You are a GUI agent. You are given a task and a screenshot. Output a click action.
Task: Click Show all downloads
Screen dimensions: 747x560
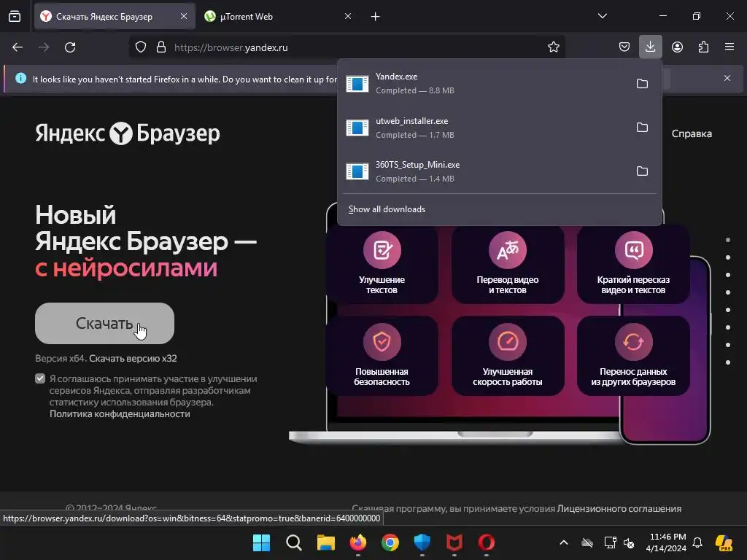(x=387, y=209)
